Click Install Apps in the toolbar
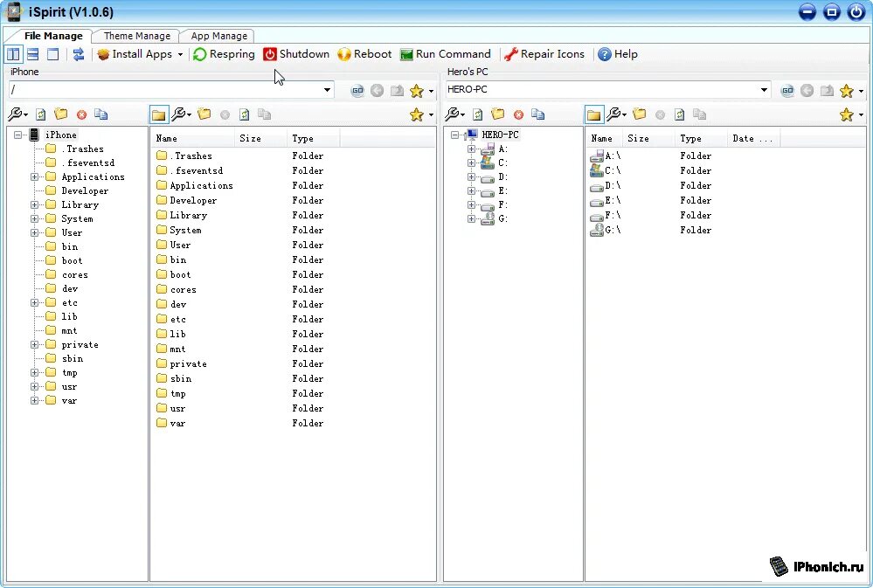The height and width of the screenshot is (588, 873). tap(135, 54)
